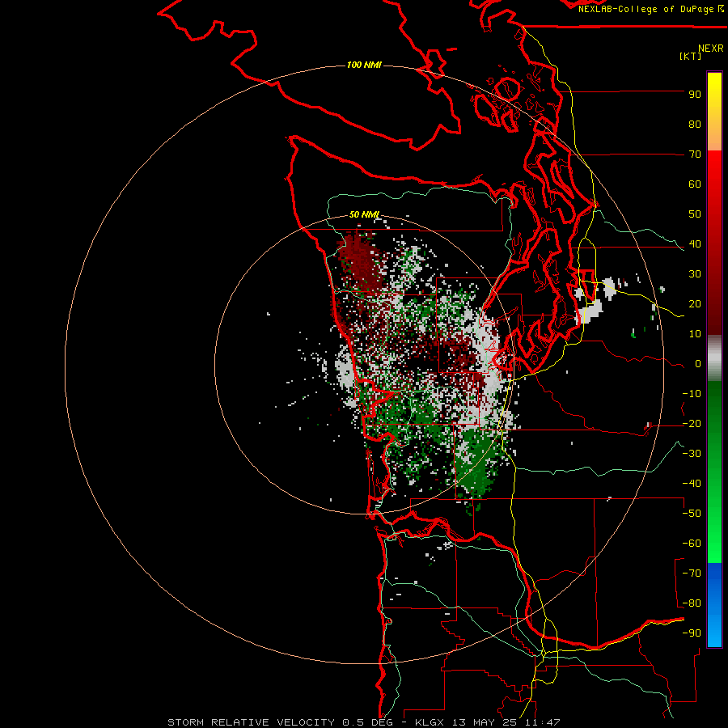Viewport: 728px width, 728px height.
Task: Click the 13 MAY 25 date text
Action: pos(485,722)
